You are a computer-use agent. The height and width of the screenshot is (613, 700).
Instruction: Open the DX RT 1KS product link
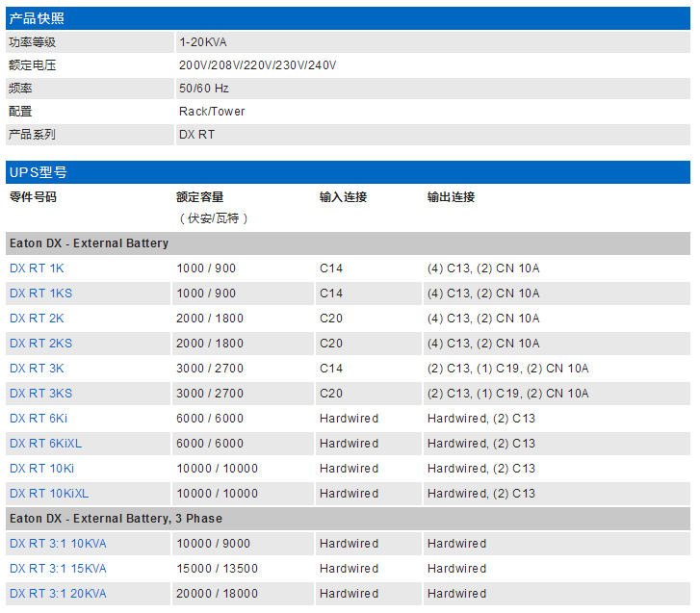click(x=40, y=294)
